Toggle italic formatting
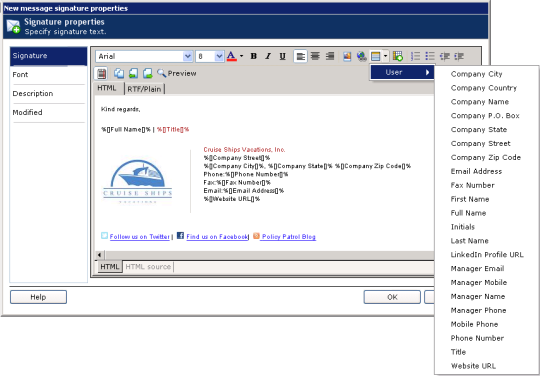This screenshot has width=540, height=376. pos(268,56)
